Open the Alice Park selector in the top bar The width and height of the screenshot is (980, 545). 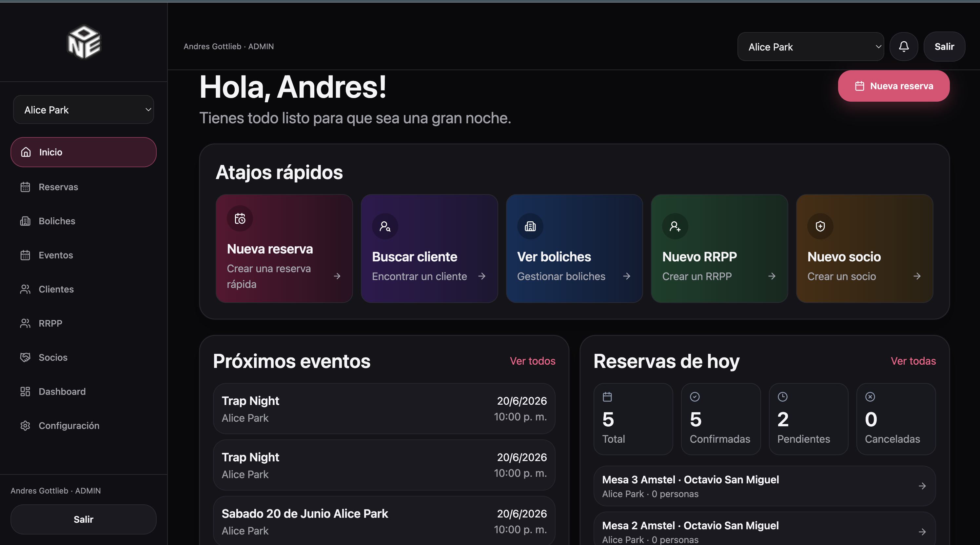[x=810, y=47]
